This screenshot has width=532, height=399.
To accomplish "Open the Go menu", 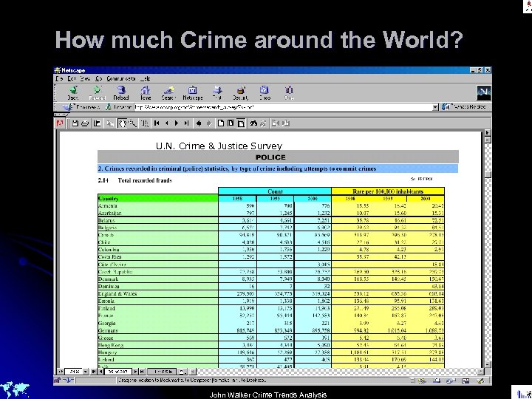I will point(98,79).
